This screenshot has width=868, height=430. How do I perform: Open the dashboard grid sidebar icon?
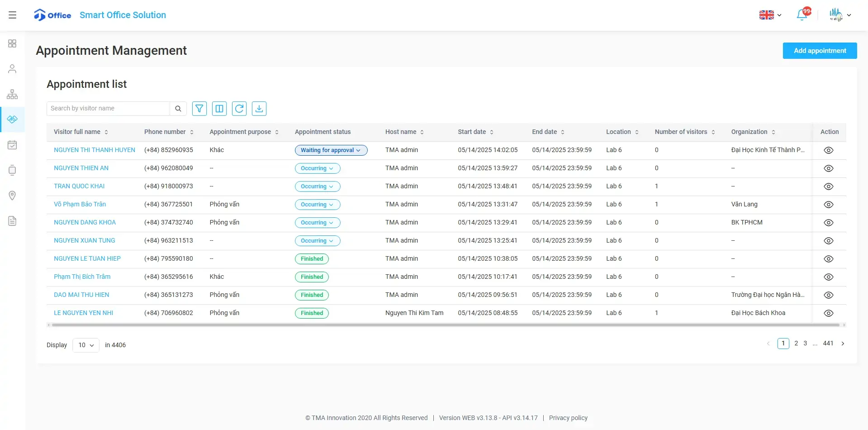point(12,43)
